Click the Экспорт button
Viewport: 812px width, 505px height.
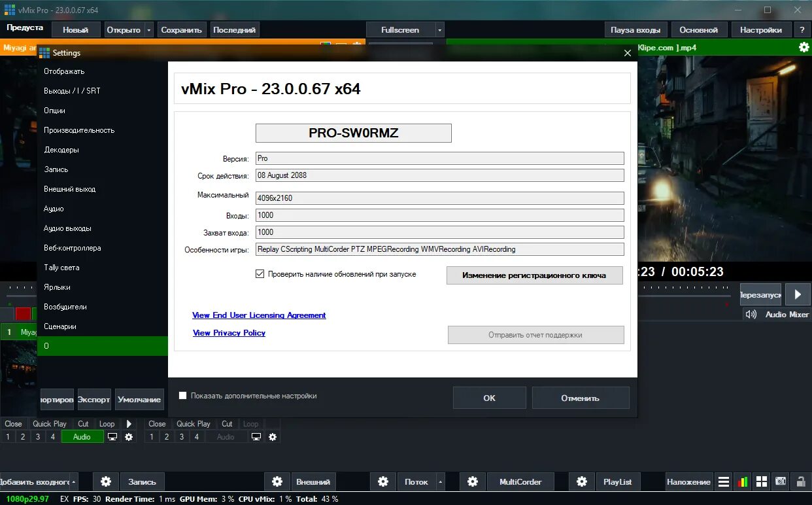[94, 400]
